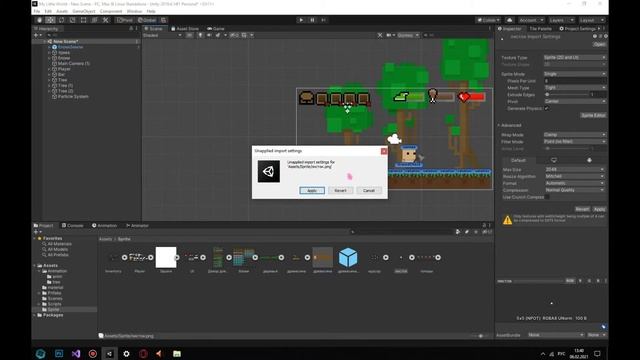Click the Play button
The image size is (640, 360).
(301, 20)
